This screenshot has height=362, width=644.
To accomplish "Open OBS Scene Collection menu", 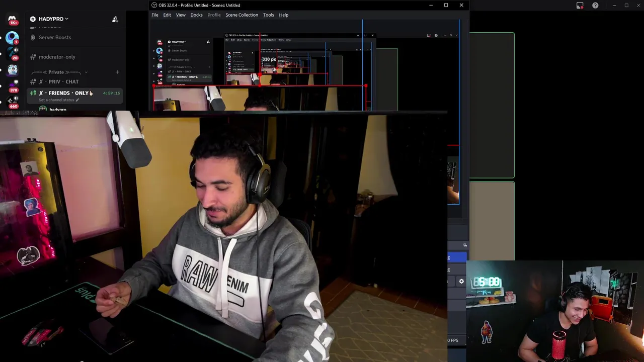I will (x=242, y=15).
